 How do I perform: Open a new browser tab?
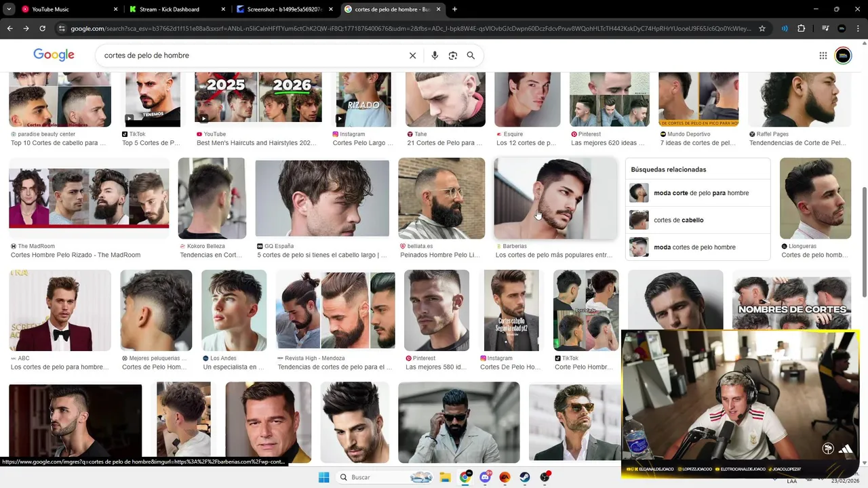pos(454,9)
